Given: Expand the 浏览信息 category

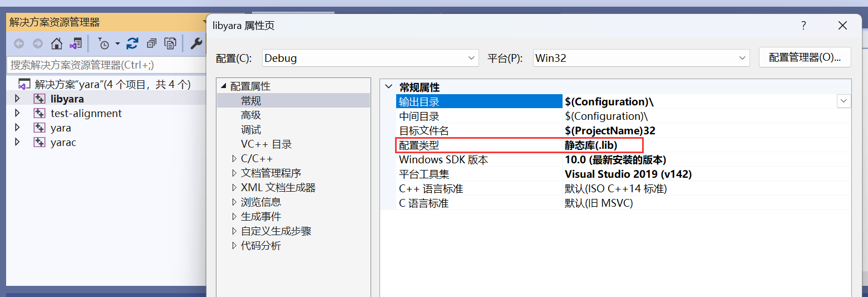Looking at the screenshot, I should [234, 202].
